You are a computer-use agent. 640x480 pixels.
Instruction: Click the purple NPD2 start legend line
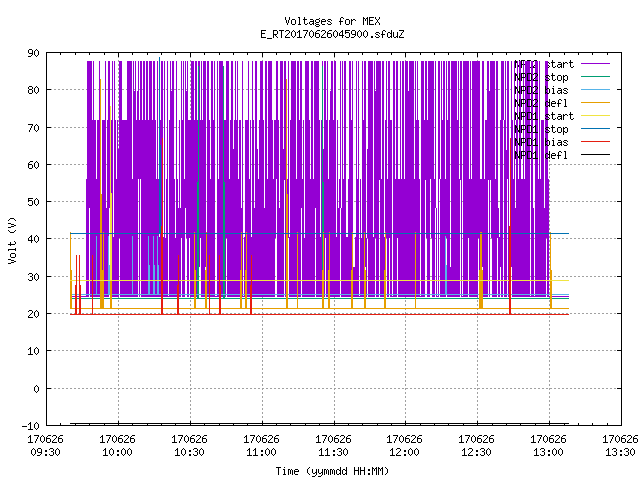point(595,64)
